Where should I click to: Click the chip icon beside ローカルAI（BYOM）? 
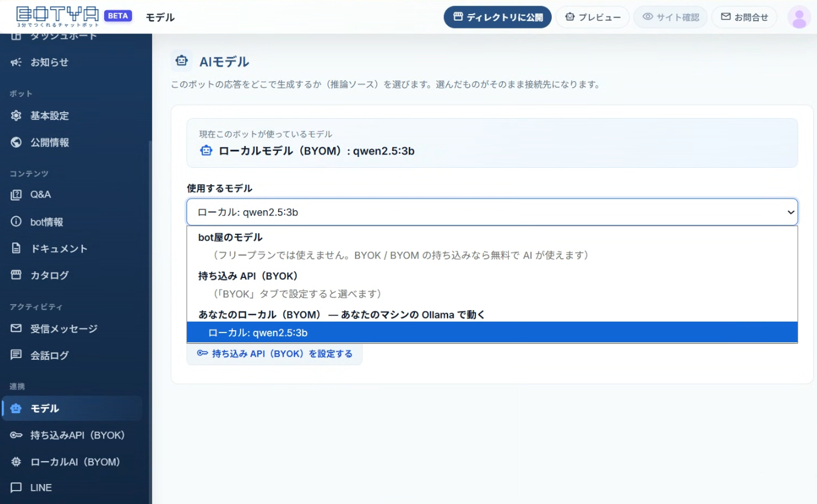pyautogui.click(x=16, y=462)
